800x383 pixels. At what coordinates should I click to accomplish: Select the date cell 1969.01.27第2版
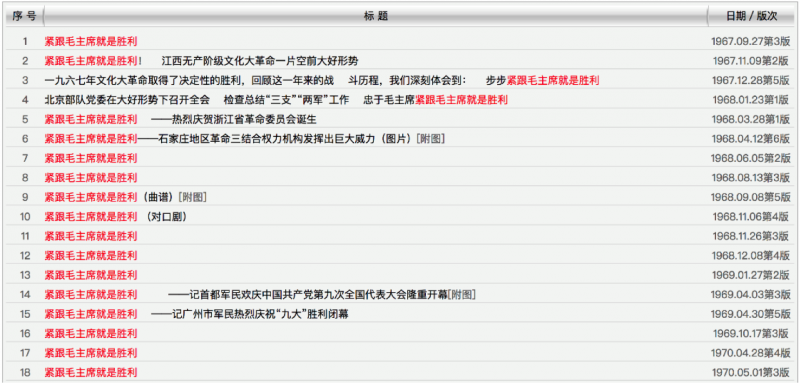[x=751, y=275]
